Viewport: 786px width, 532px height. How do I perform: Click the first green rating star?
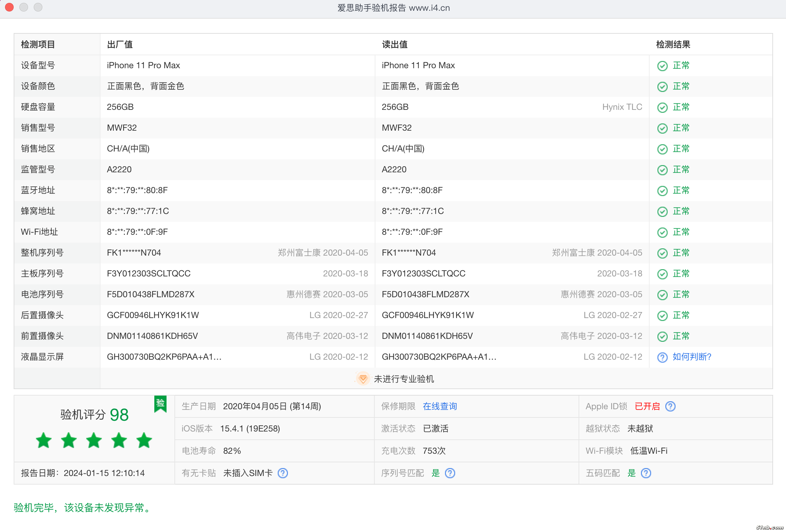(x=44, y=440)
